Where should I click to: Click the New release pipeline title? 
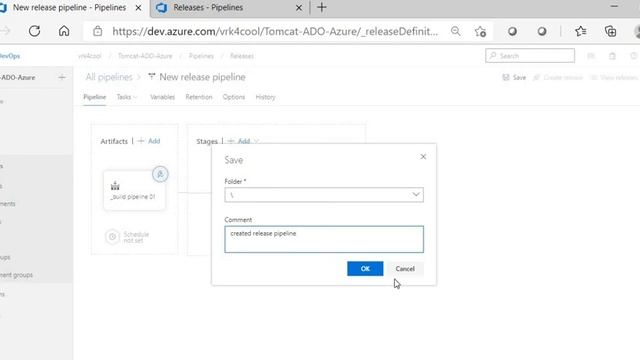[x=202, y=77]
